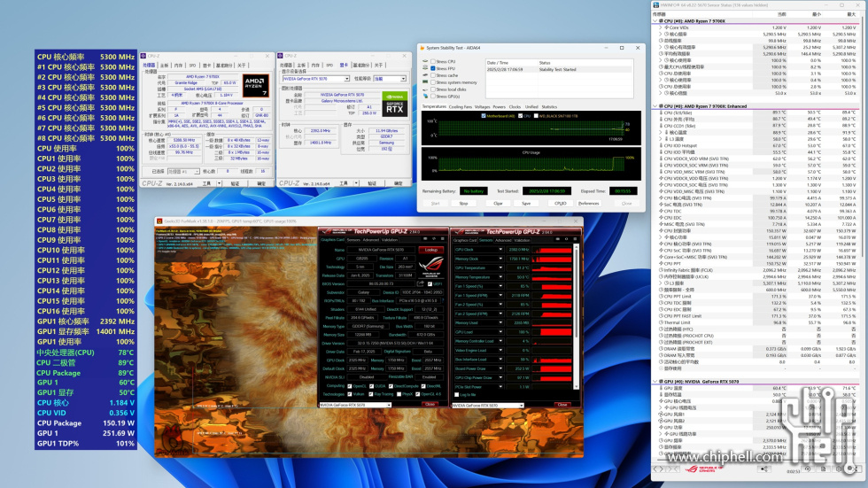This screenshot has width=868, height=488.
Task: Collapse GPU [#0] NVIDIA GeForce RTX 5070 section
Action: 655,381
